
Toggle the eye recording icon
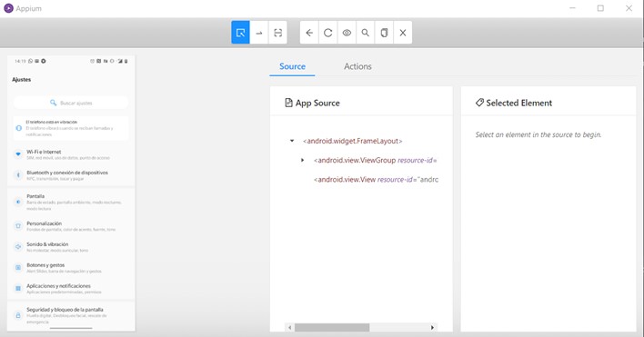pyautogui.click(x=347, y=33)
